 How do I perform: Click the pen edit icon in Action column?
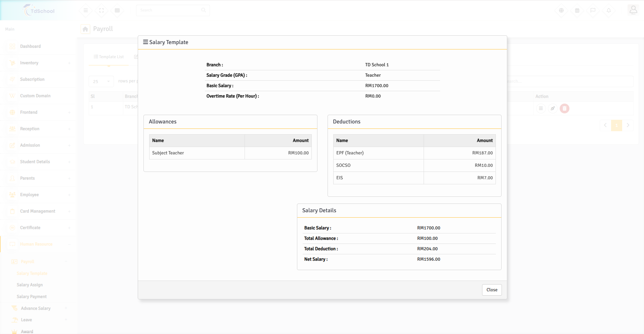point(553,108)
